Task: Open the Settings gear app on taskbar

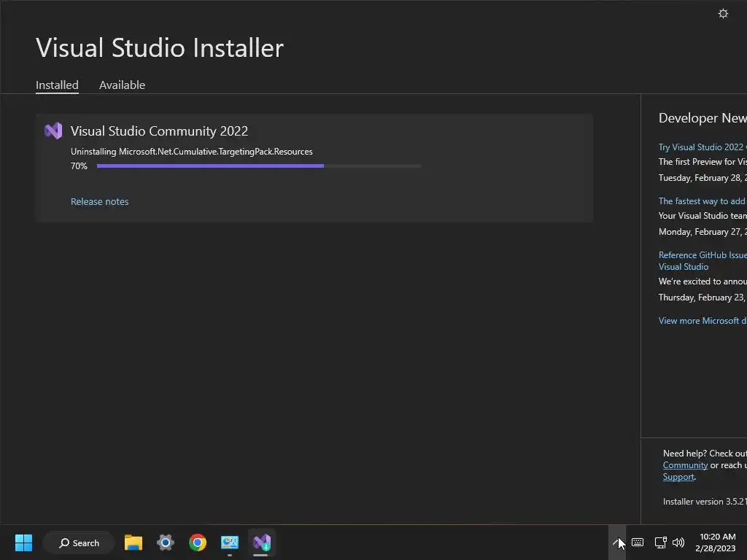Action: [x=166, y=542]
